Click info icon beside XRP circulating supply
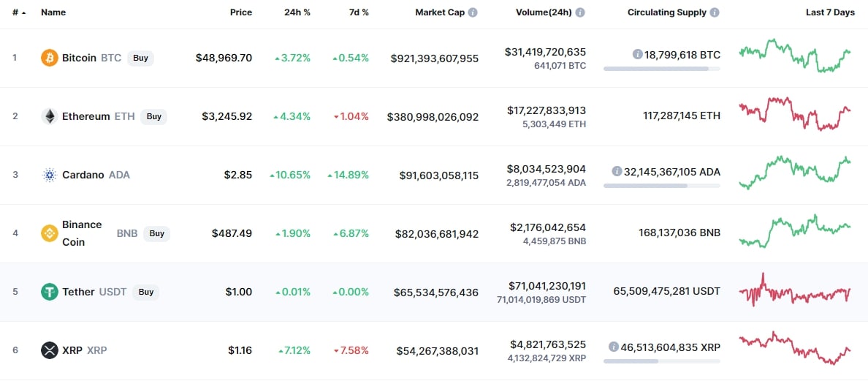Viewport: 868px width, 381px height. [x=613, y=347]
